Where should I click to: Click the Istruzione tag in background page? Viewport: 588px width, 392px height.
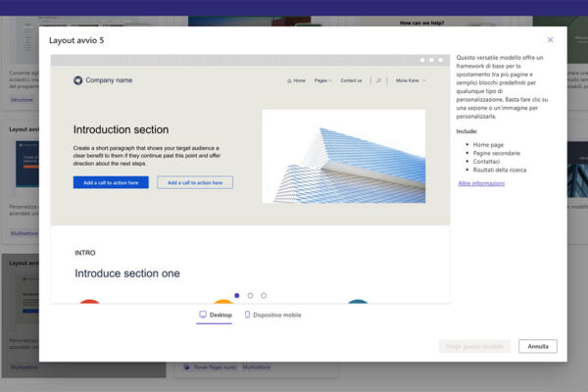coord(22,100)
